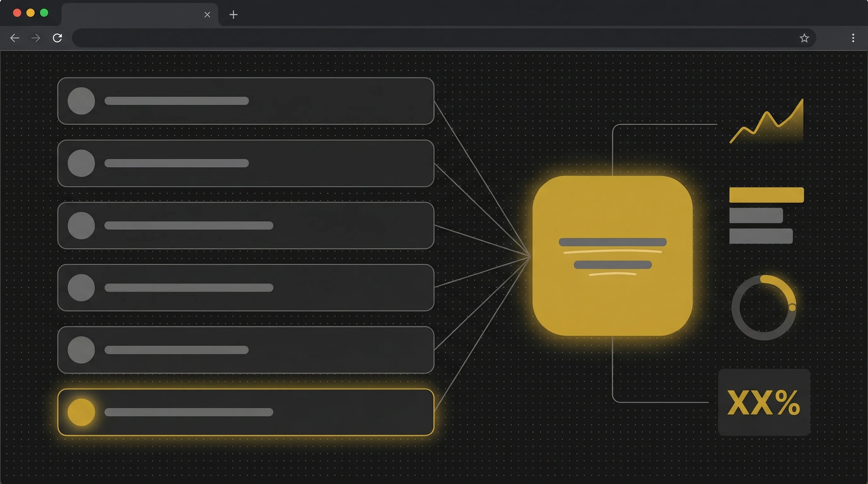
Task: Click the red close window button
Action: (x=17, y=13)
